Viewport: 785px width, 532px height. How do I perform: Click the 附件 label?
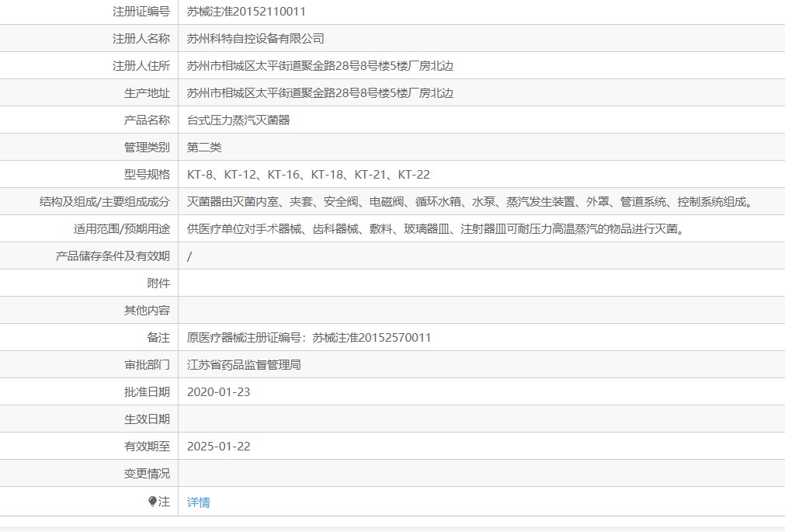pos(158,283)
